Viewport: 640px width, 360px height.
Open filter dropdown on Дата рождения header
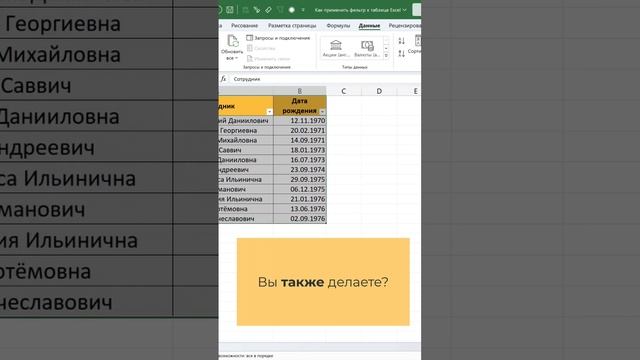pos(322,111)
